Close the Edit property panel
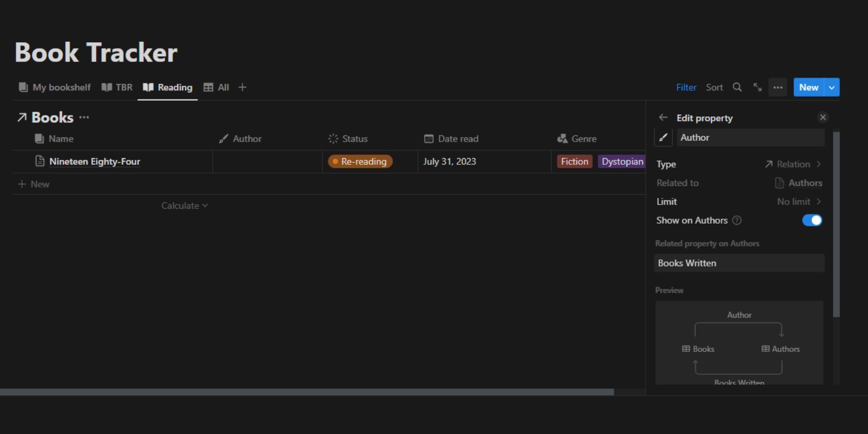This screenshot has width=868, height=434. pyautogui.click(x=823, y=117)
